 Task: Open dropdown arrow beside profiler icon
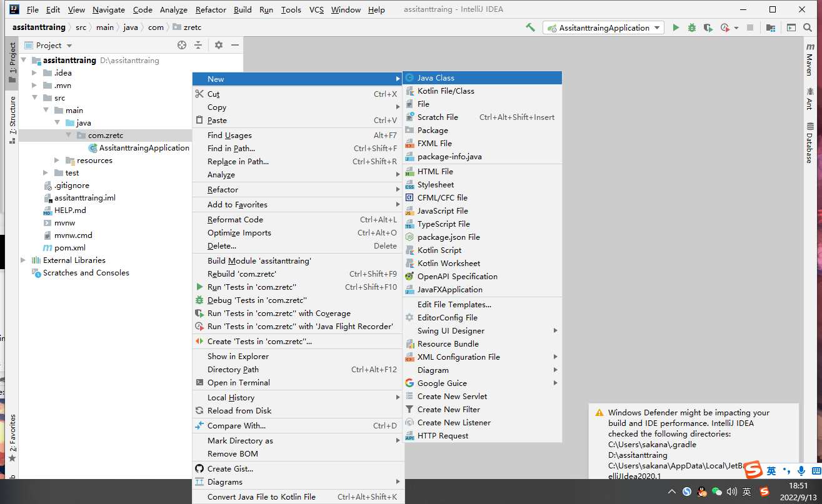click(x=736, y=27)
